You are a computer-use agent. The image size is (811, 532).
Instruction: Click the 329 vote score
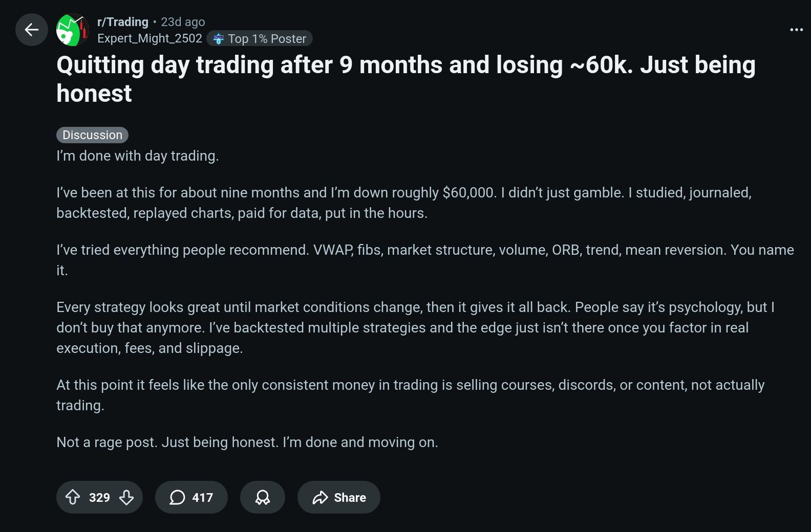point(99,498)
